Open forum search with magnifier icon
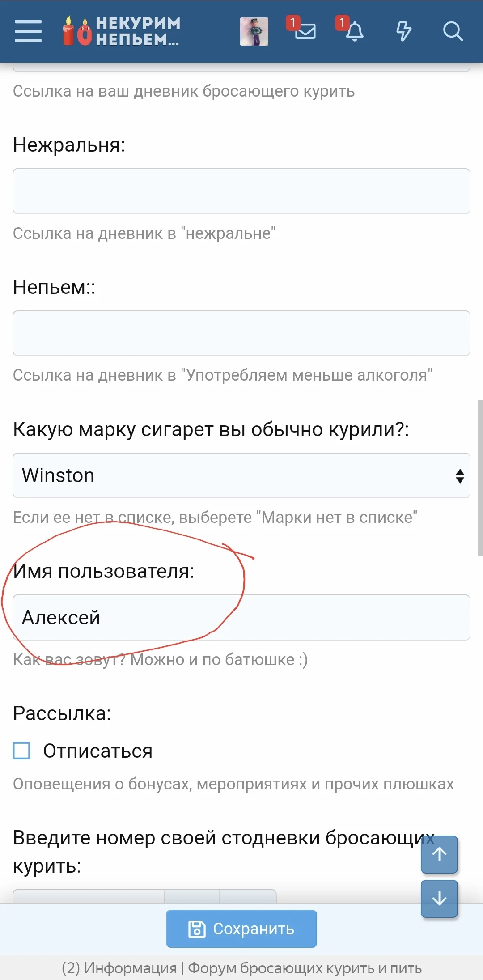This screenshot has width=483, height=980. pyautogui.click(x=453, y=31)
